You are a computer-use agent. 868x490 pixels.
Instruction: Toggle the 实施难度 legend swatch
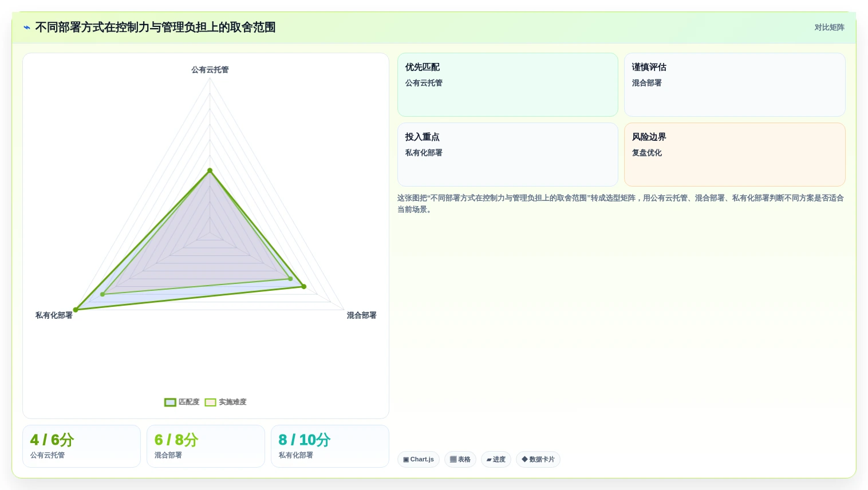[x=211, y=402]
